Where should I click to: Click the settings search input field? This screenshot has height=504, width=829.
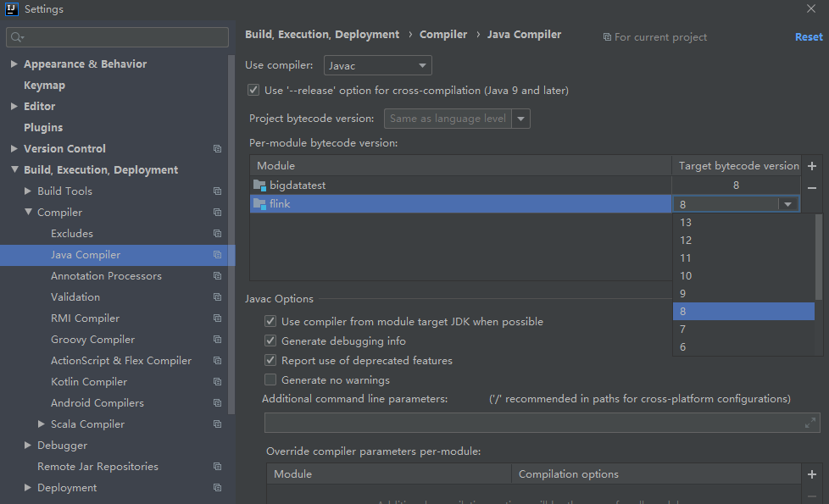(x=117, y=37)
